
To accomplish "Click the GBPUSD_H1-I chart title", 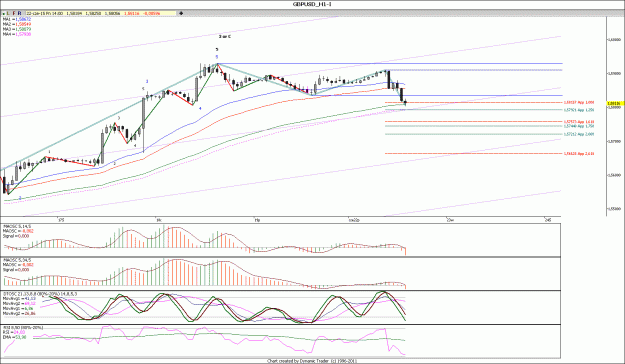I will 312,4.
